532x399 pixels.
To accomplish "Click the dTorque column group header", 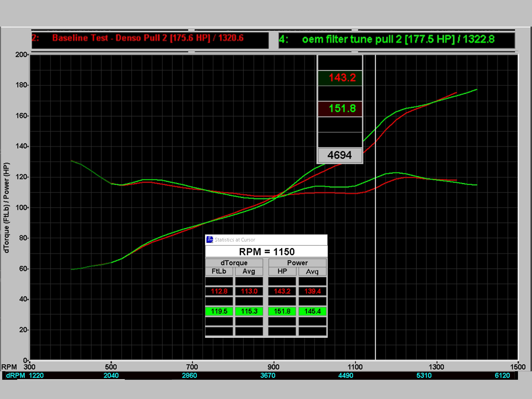I will (234, 263).
